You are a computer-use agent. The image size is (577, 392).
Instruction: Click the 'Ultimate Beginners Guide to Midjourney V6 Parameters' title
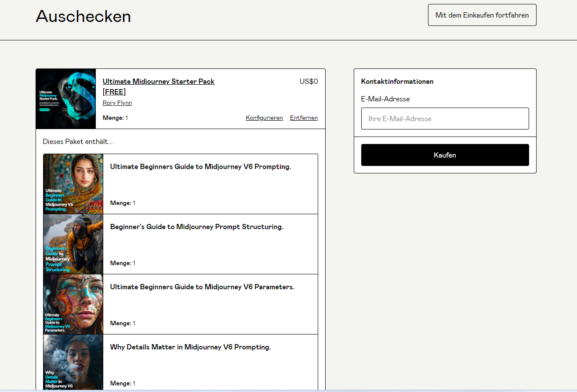point(202,287)
